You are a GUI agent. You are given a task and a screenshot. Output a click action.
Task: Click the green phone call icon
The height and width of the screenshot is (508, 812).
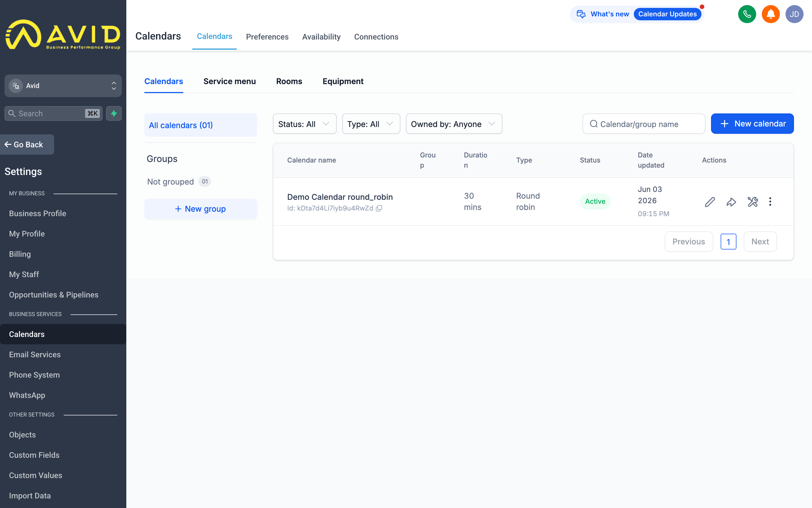coord(747,14)
